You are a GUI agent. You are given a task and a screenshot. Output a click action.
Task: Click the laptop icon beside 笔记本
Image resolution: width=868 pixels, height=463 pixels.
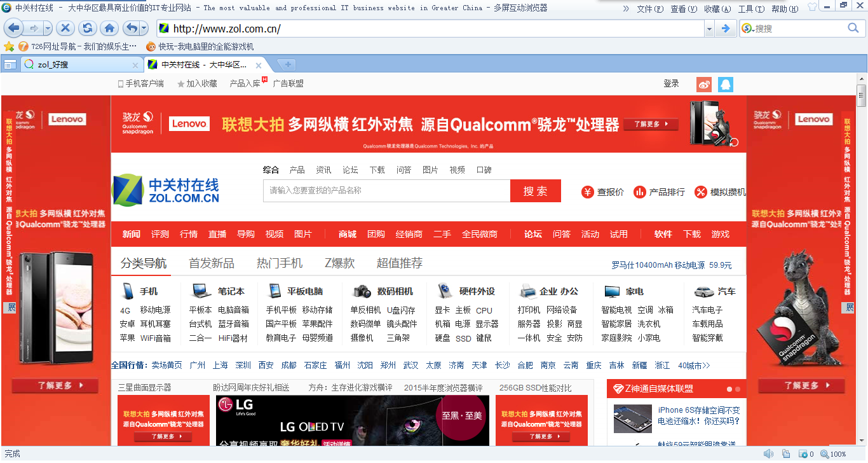tap(201, 291)
